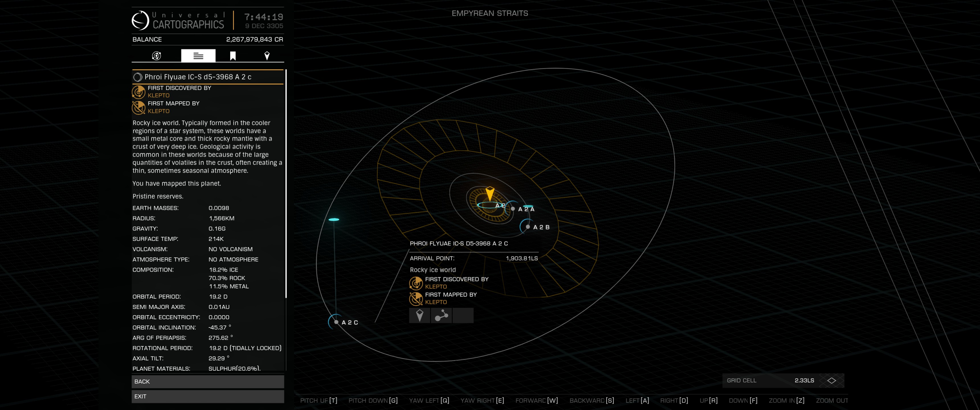Open the bookmarks tab
The height and width of the screenshot is (410, 980).
pyautogui.click(x=233, y=56)
